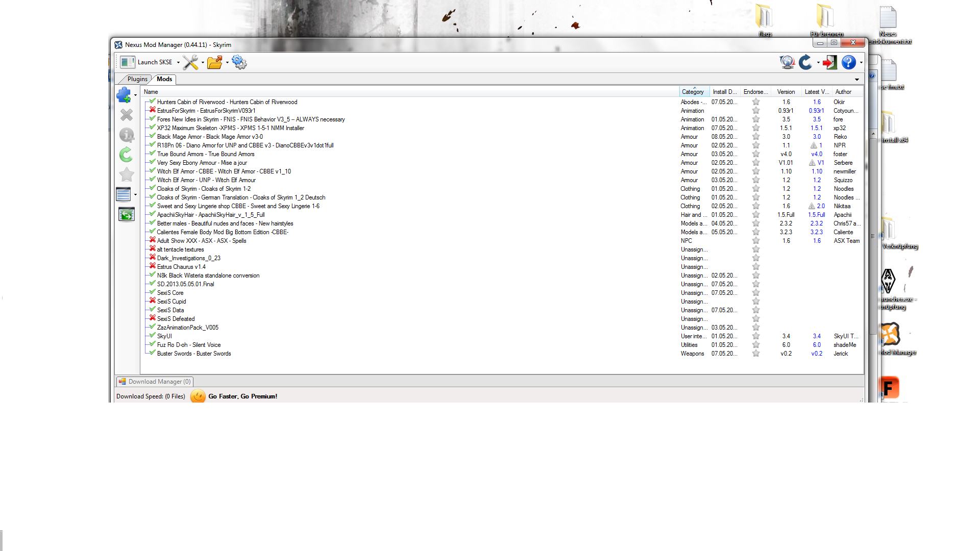Toggle the red X on SexiS Cupid
Screen dimensions: 980x551
pos(153,301)
